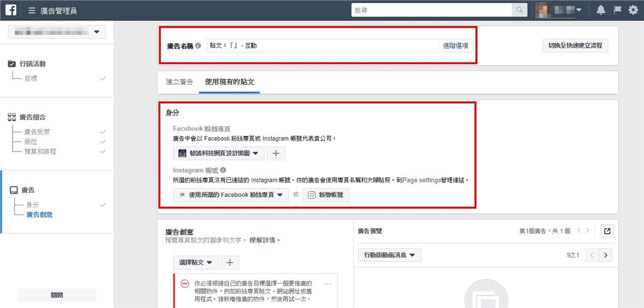Click the 搜尋 search field
This screenshot has width=644, height=308.
[x=431, y=10]
